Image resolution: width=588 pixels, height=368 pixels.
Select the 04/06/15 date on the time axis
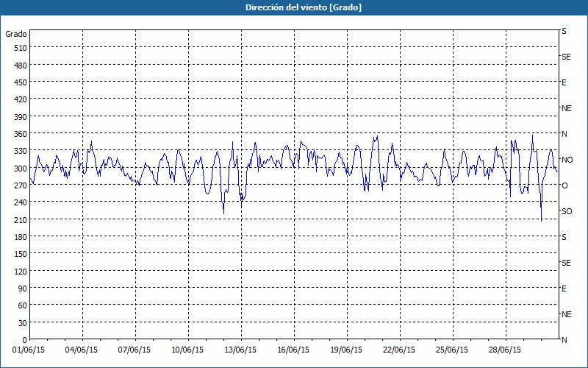pos(82,350)
